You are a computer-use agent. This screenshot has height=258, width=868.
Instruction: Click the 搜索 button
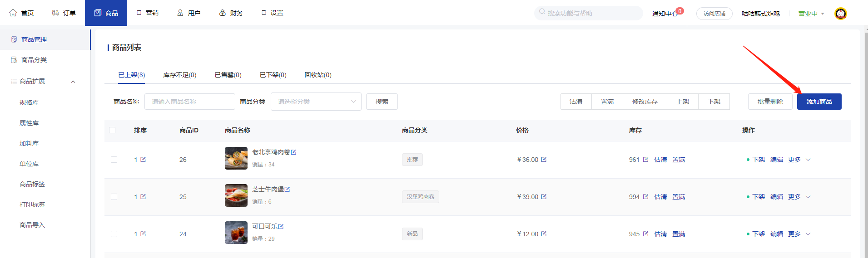pos(382,102)
